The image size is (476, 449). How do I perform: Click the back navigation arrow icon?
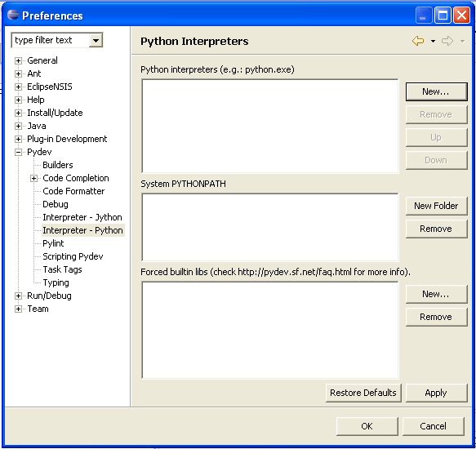[x=418, y=41]
